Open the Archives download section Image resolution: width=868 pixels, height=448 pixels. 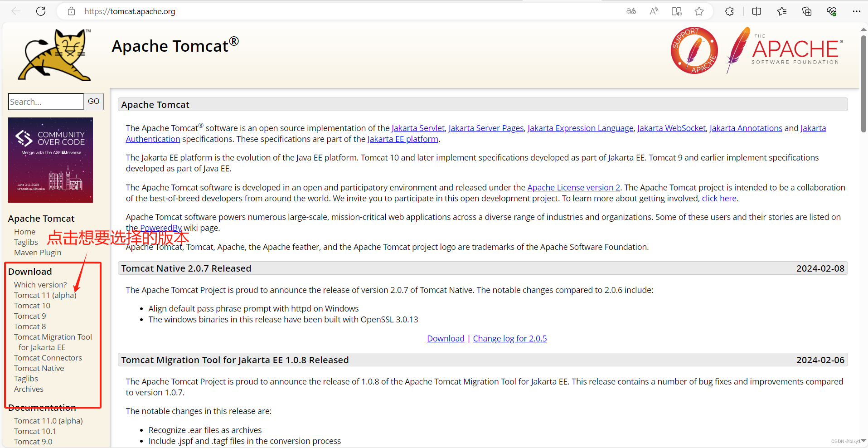click(28, 389)
